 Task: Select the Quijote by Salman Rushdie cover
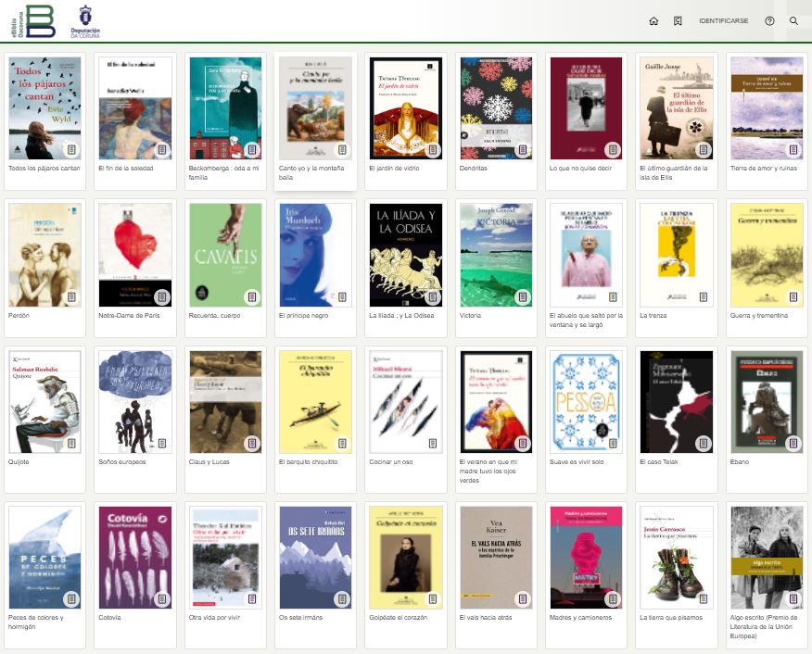45,402
